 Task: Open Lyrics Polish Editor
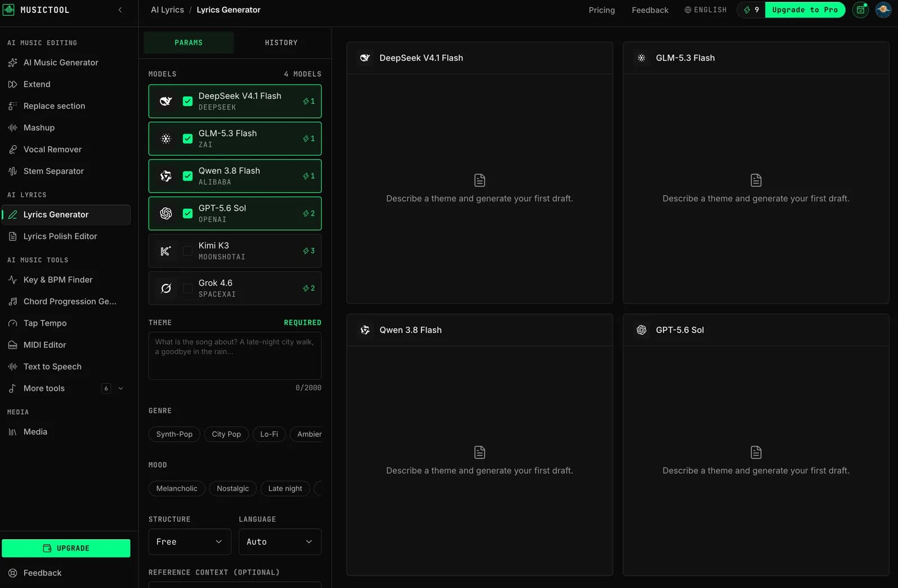tap(66, 236)
